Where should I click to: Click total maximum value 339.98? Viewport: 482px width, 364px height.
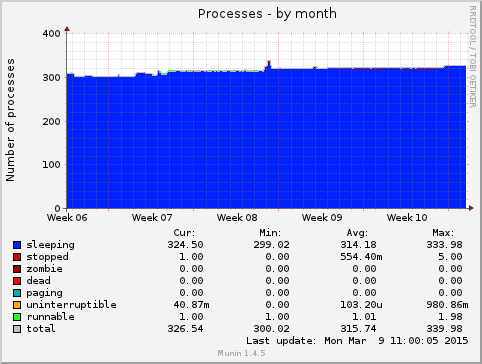tap(444, 329)
